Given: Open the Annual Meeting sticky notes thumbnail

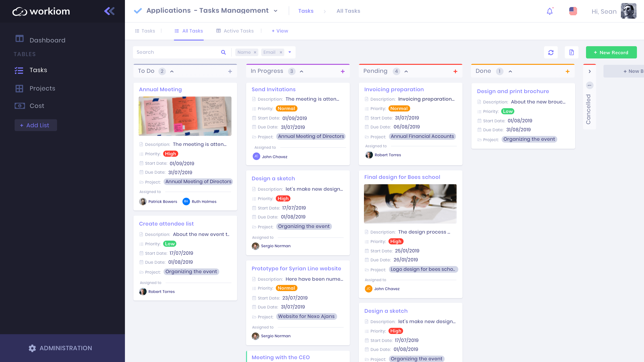Looking at the screenshot, I should pyautogui.click(x=185, y=116).
